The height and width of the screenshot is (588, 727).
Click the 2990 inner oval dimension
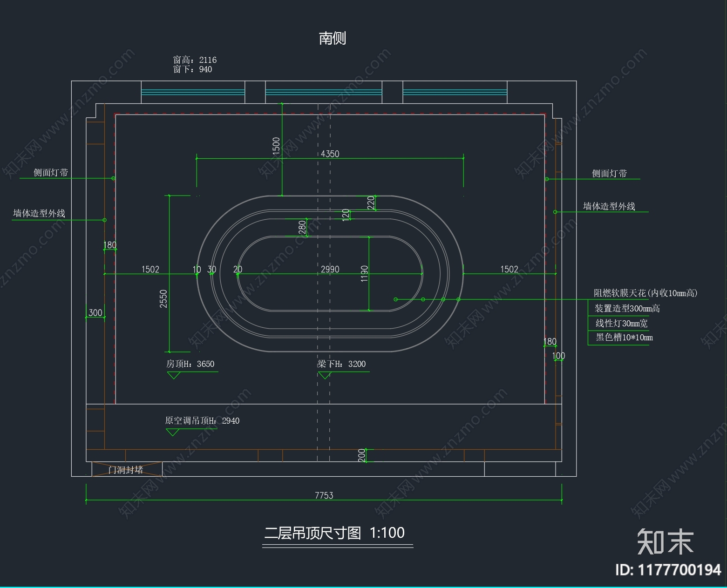click(330, 269)
